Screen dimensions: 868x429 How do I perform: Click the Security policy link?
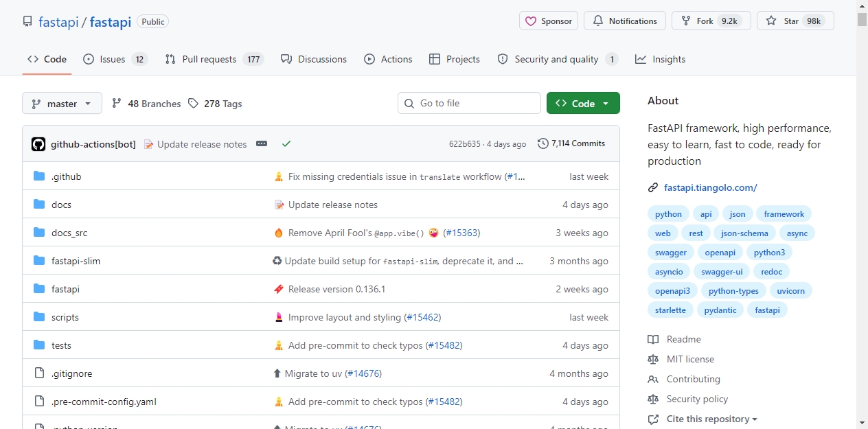point(697,399)
